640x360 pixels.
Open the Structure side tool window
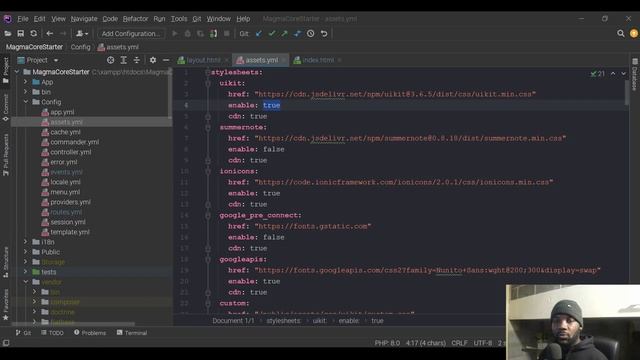pos(6,262)
